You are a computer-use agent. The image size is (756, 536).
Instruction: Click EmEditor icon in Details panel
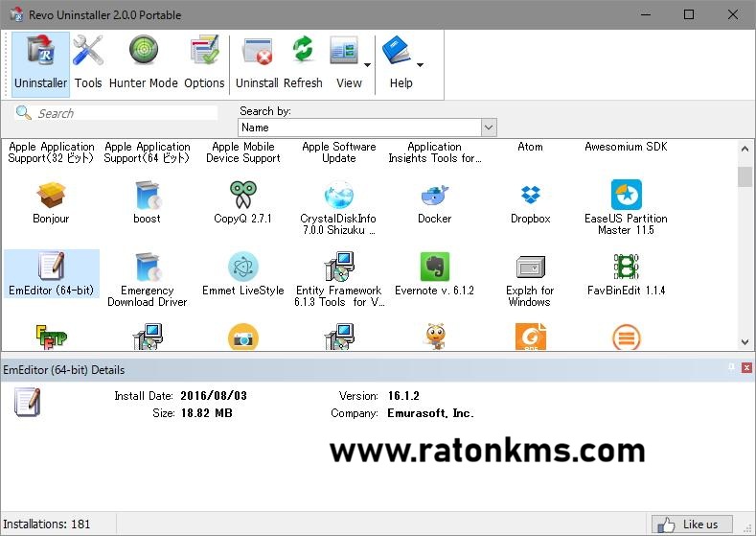[28, 402]
